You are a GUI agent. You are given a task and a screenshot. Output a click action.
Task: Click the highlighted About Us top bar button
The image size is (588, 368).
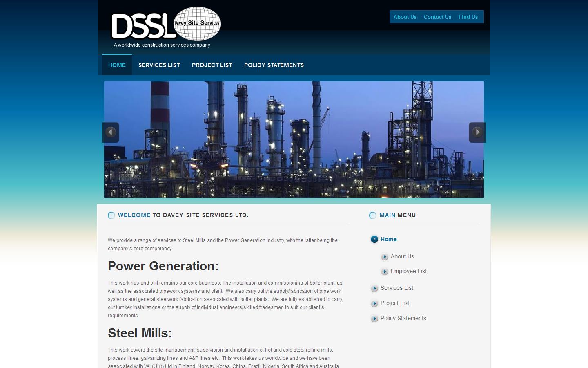404,17
